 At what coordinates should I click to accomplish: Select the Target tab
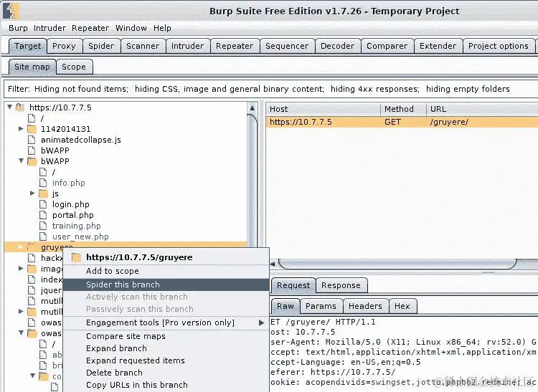tap(28, 46)
